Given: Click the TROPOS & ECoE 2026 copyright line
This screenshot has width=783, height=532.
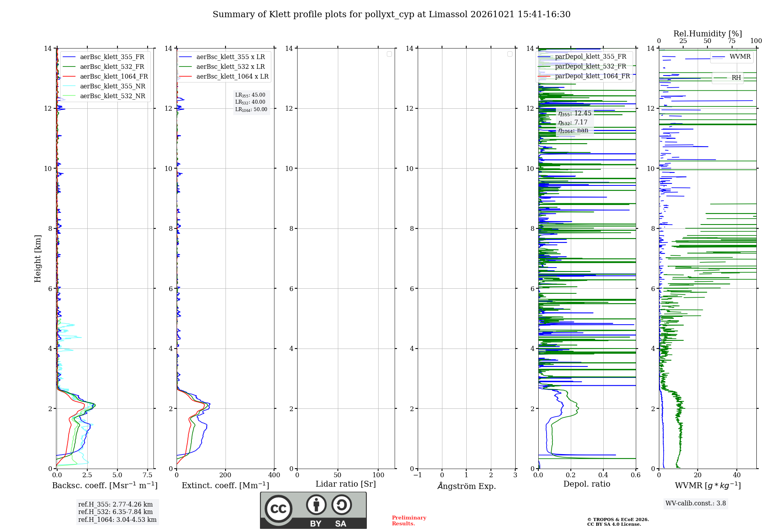Looking at the screenshot, I should [618, 519].
